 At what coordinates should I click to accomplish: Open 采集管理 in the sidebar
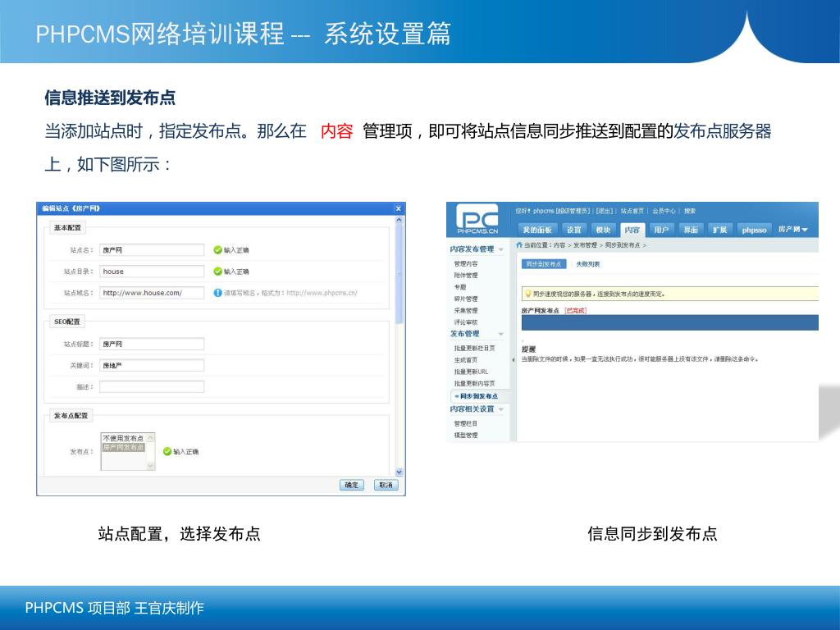click(x=466, y=311)
